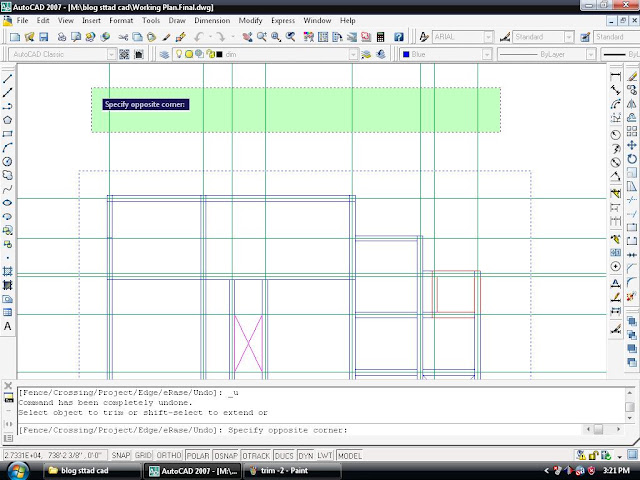Toggle GRID display in status bar
Image resolution: width=640 pixels, height=480 pixels.
click(x=143, y=455)
